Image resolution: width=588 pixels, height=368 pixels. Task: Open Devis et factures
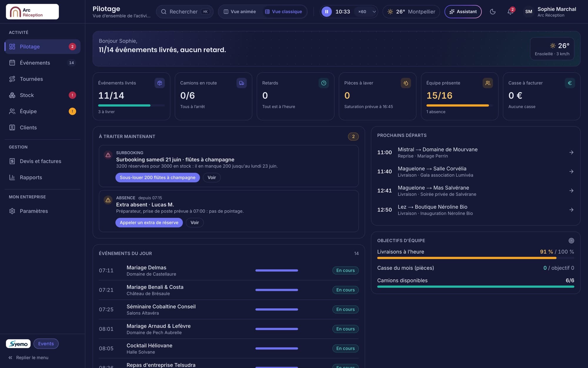(x=43, y=161)
